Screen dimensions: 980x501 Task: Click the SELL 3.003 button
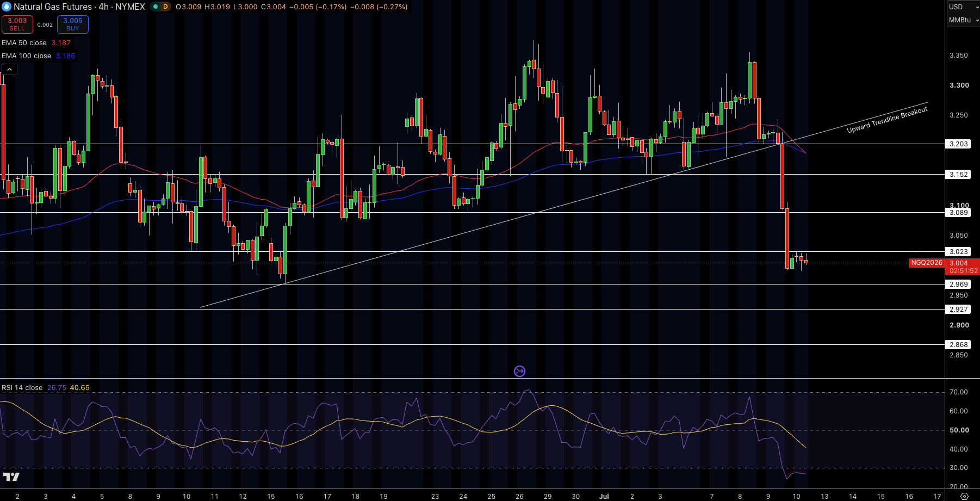[17, 24]
